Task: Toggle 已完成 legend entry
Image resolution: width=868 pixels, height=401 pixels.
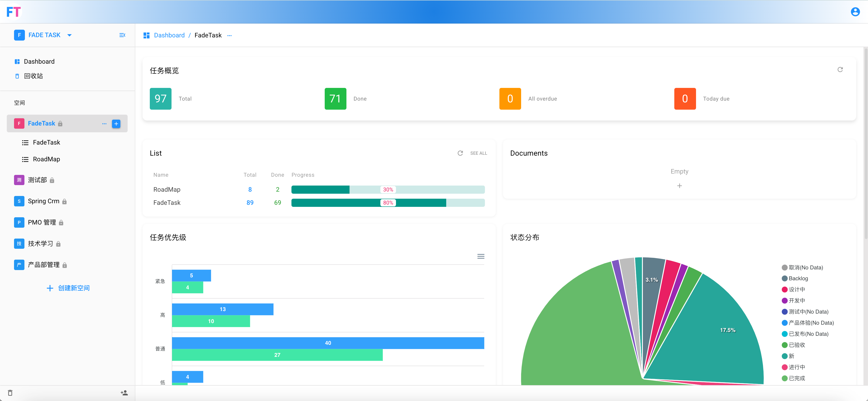Action: [x=793, y=378]
